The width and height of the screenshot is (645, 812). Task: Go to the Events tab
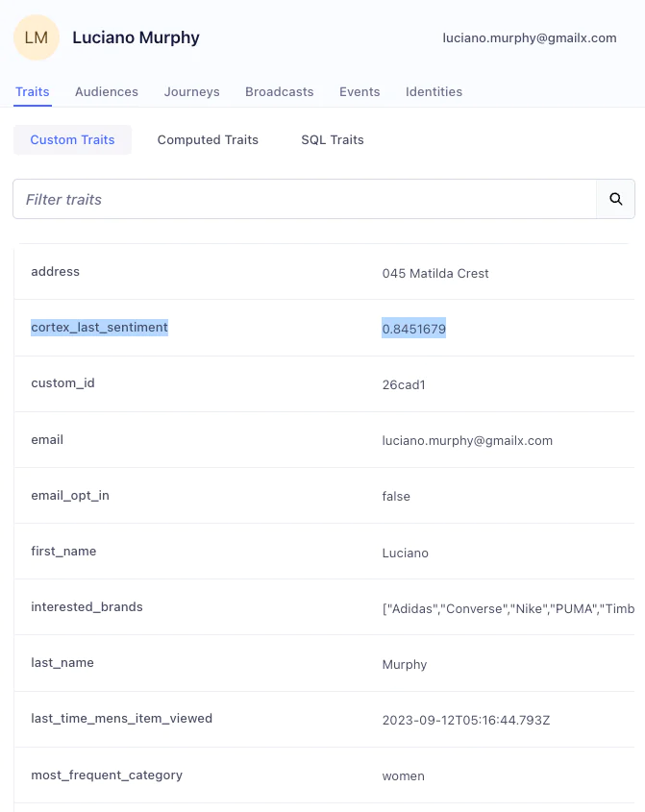(360, 91)
